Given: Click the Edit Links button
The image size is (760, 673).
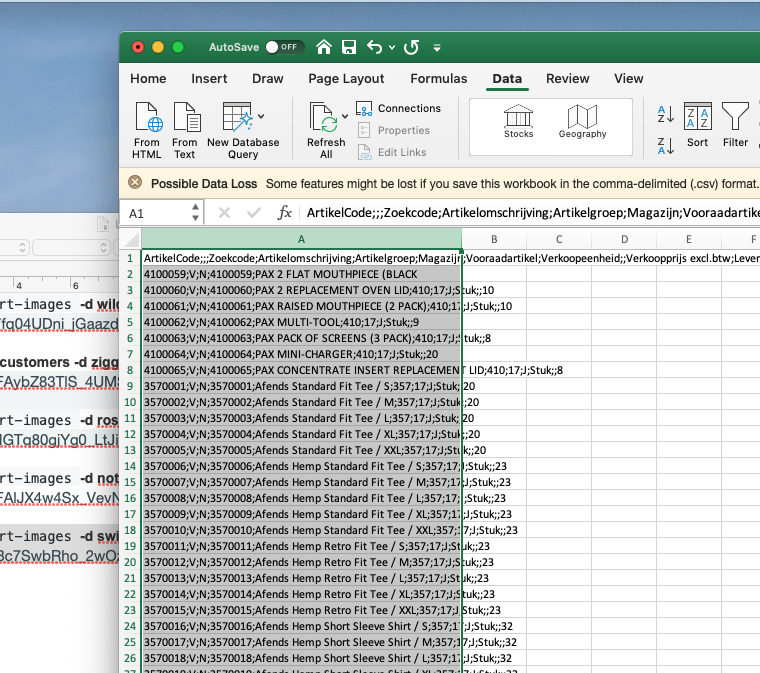Looking at the screenshot, I should click(392, 152).
